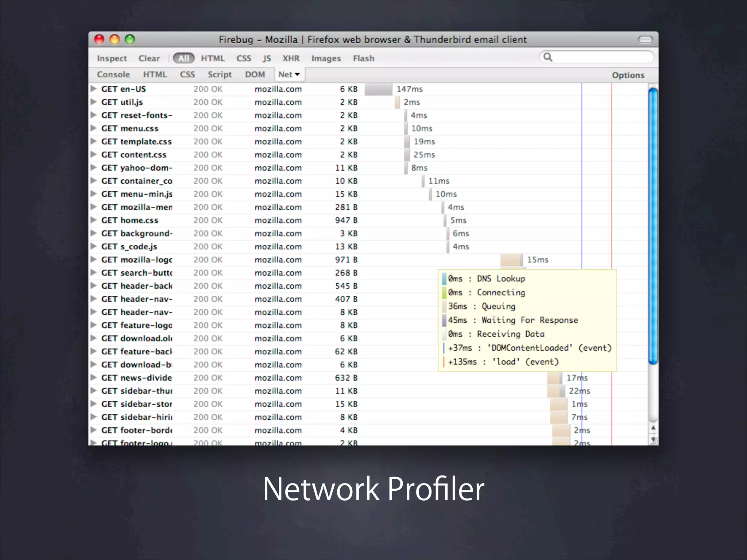Open the Options menu
The image size is (747, 560).
pos(628,75)
